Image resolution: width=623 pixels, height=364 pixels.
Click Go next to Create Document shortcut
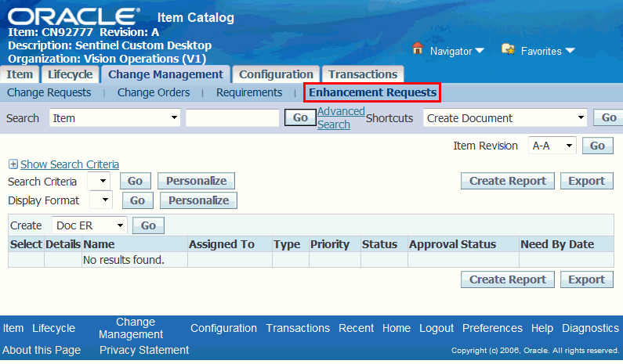tap(608, 117)
